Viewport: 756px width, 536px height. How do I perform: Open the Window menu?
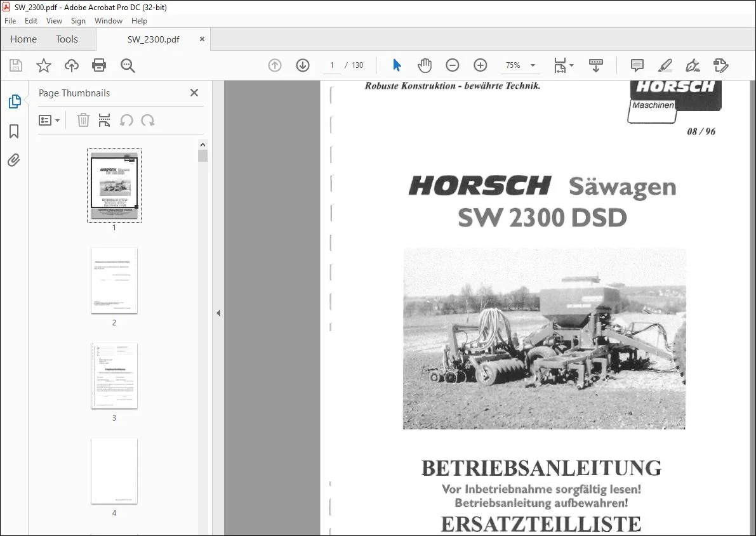[x=109, y=21]
